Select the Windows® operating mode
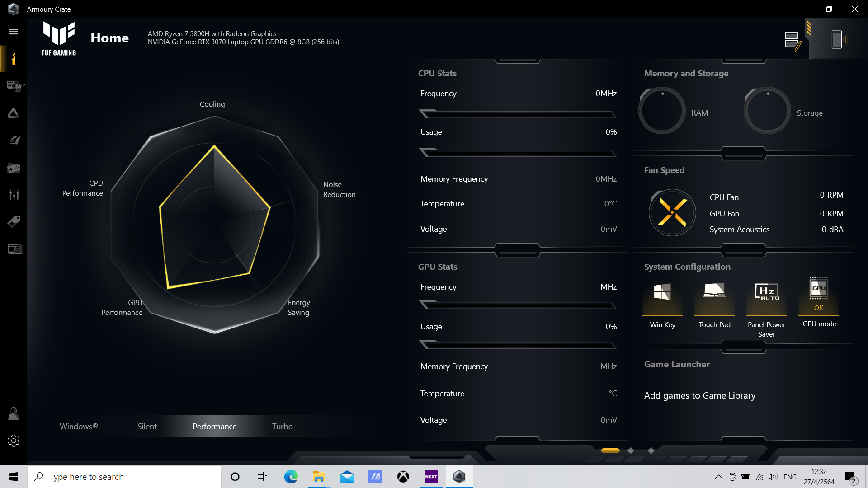868x488 pixels. click(x=79, y=426)
